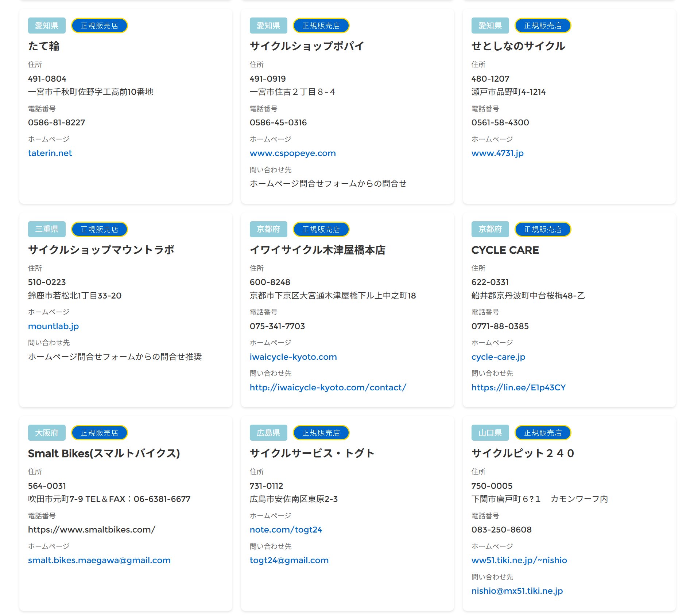Select the shop name イワイサイクル木津屋橋本店
698x616 pixels.
pos(318,250)
